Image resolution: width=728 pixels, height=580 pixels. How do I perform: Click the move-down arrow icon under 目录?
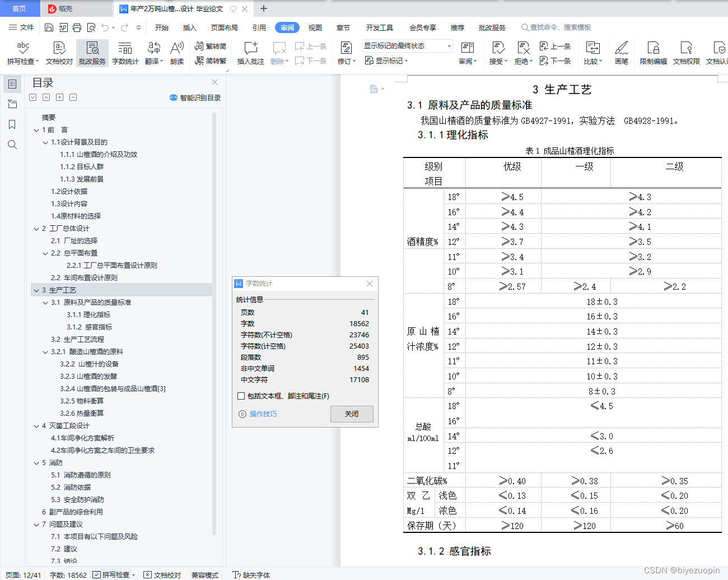32,97
